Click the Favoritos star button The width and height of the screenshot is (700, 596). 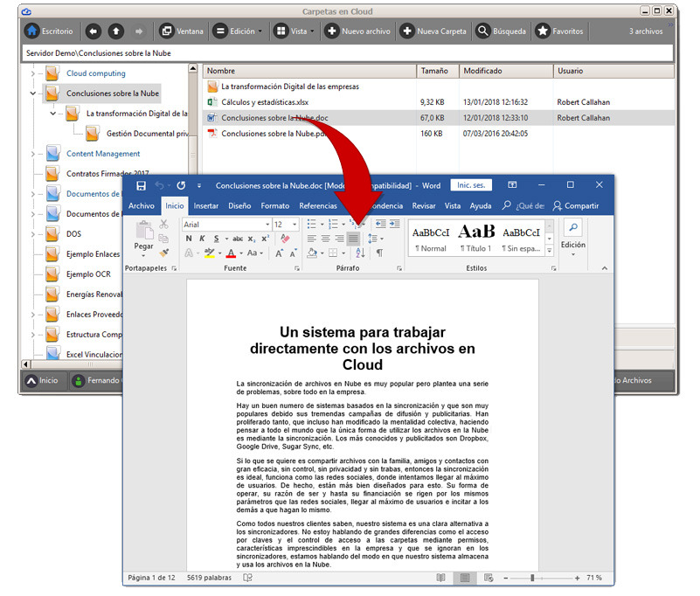(x=559, y=31)
